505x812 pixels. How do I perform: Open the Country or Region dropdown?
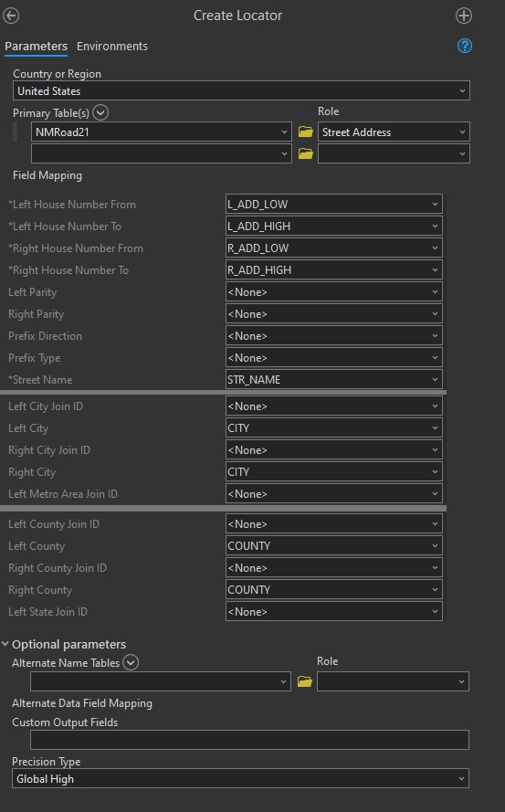coord(241,91)
